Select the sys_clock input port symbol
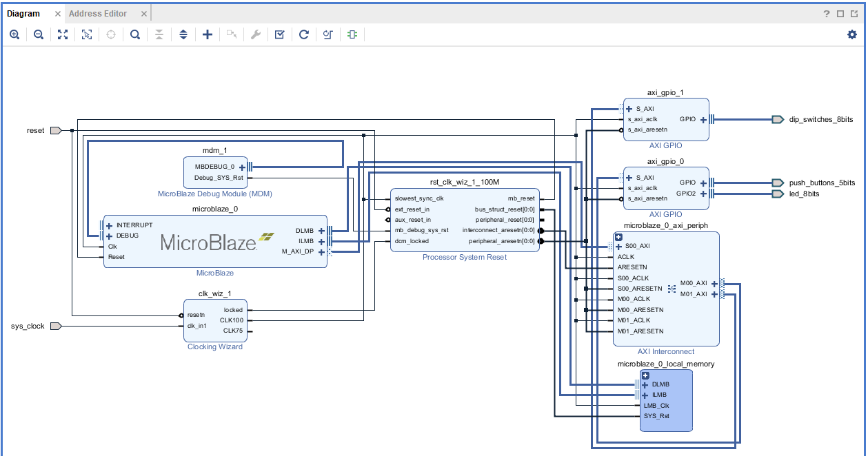 coord(57,326)
